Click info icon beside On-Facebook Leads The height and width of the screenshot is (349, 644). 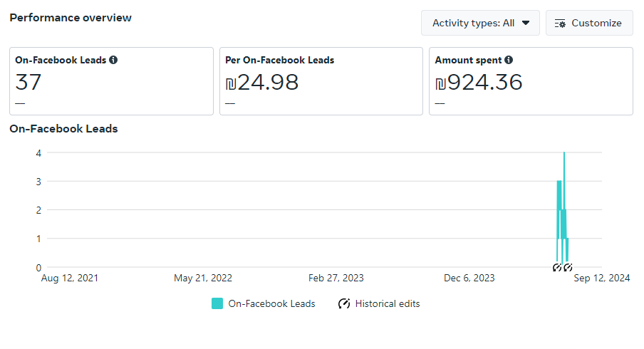[113, 60]
